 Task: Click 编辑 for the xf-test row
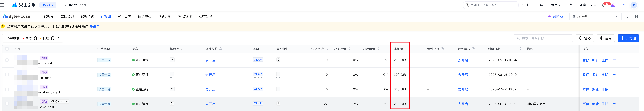click(595, 75)
